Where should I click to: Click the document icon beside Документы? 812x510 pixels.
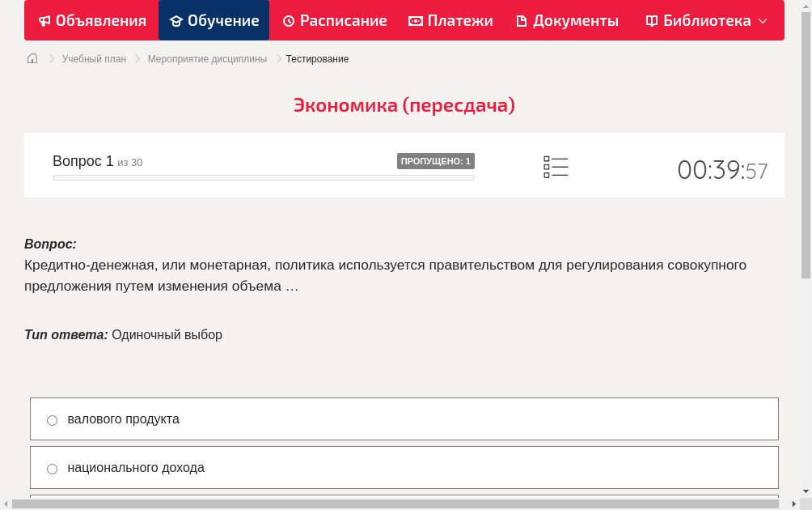coord(522,20)
